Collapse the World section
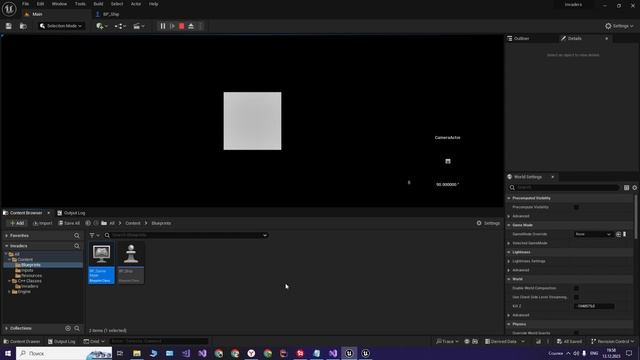640x360 pixels. 509,279
